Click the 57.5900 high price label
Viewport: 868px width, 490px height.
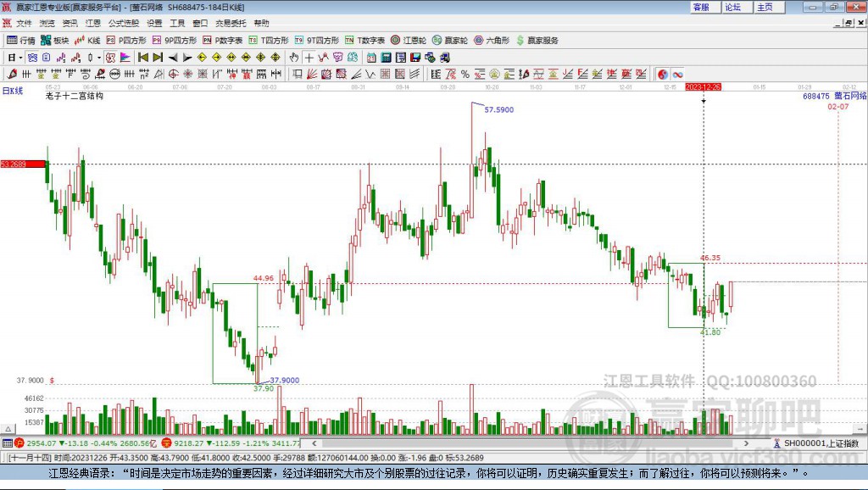point(498,109)
